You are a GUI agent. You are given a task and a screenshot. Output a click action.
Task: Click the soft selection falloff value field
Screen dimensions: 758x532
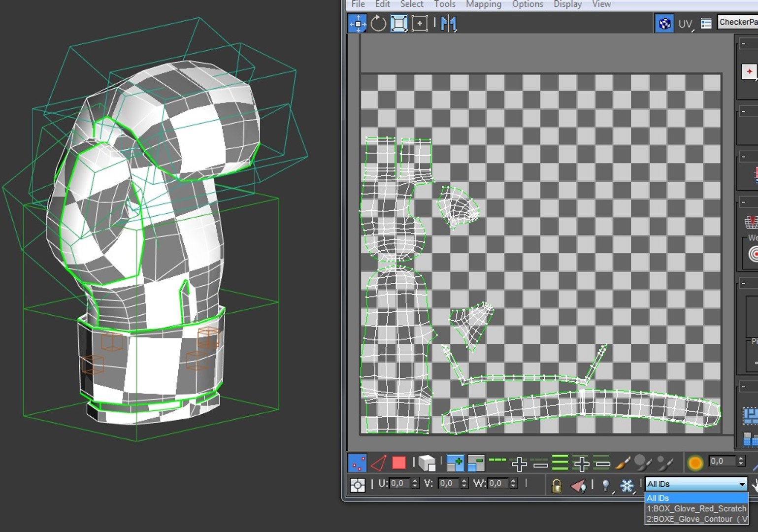pos(722,462)
